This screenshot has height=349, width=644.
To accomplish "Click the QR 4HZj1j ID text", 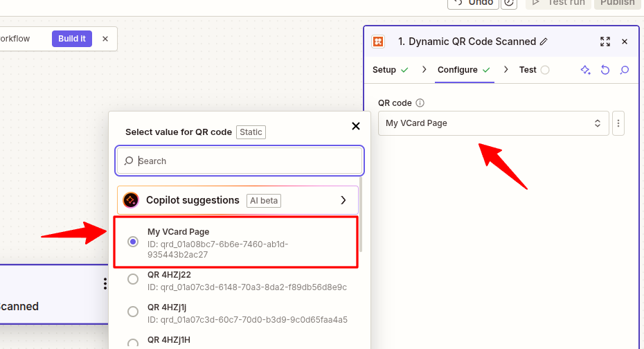I will click(247, 319).
